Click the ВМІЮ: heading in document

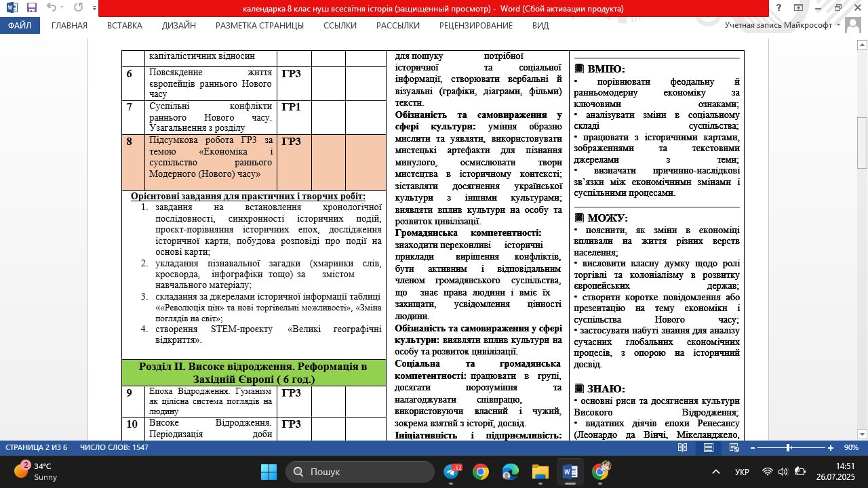[x=606, y=68]
